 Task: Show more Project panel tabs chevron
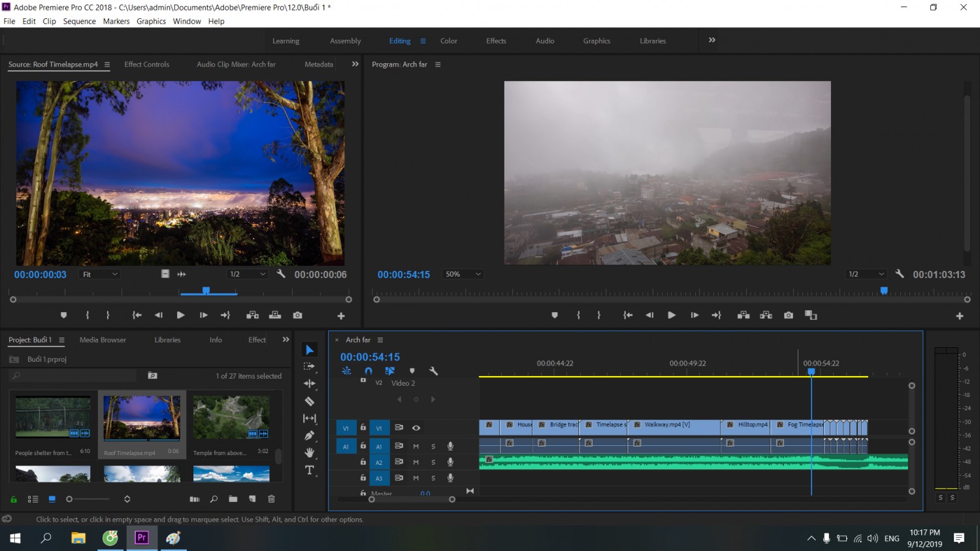click(x=286, y=339)
